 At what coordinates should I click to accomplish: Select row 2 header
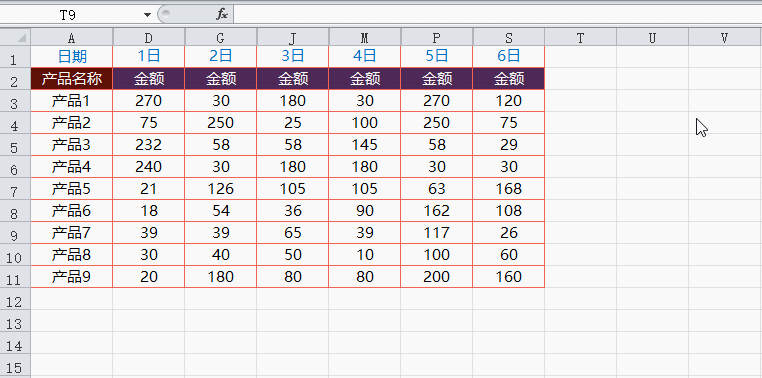pyautogui.click(x=15, y=79)
